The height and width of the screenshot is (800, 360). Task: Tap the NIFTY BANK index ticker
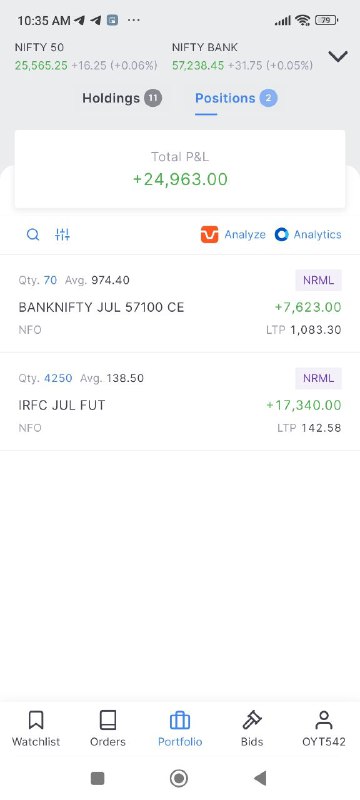(x=242, y=57)
